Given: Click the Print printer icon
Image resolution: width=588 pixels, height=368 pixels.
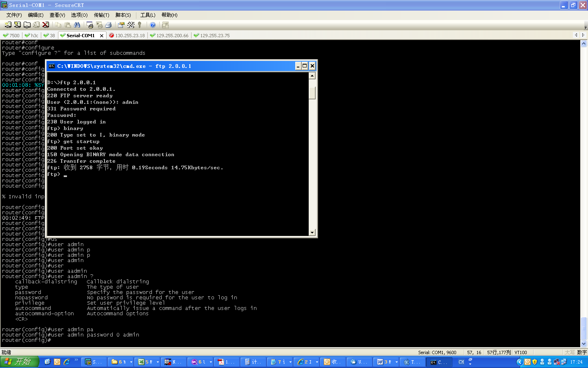Looking at the screenshot, I should [x=108, y=25].
